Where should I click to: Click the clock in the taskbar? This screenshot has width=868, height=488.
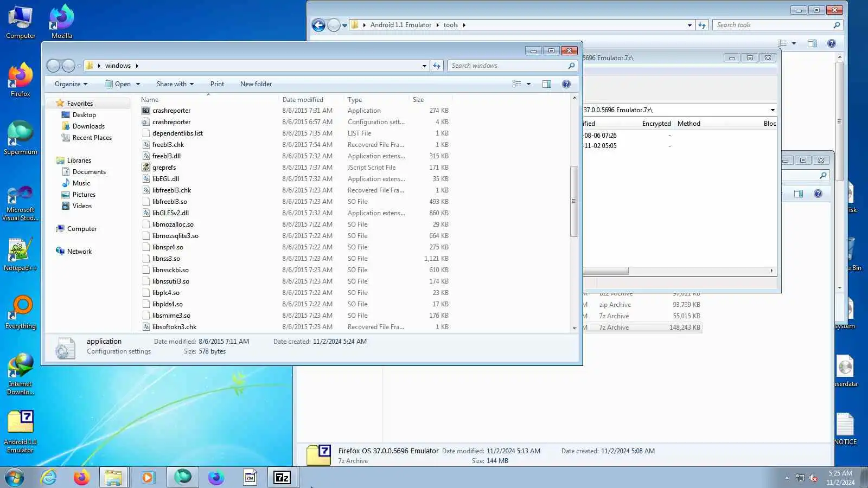coord(840,478)
